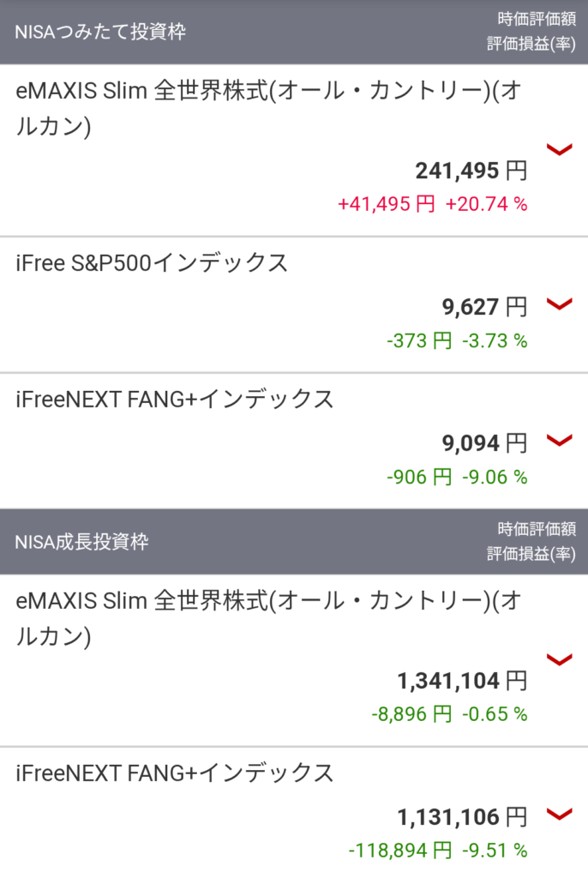Select the NISA成長投資枠 section header
This screenshot has height=878, width=588.
(x=82, y=542)
